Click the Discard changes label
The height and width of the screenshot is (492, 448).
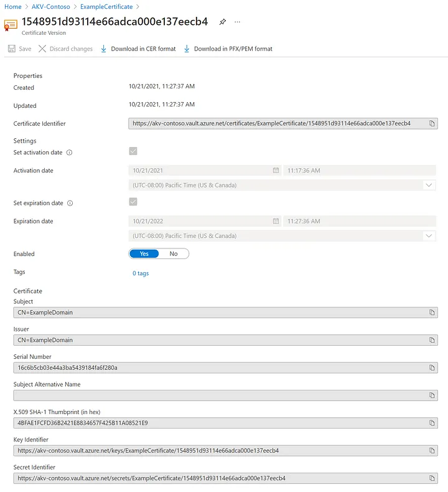click(71, 49)
